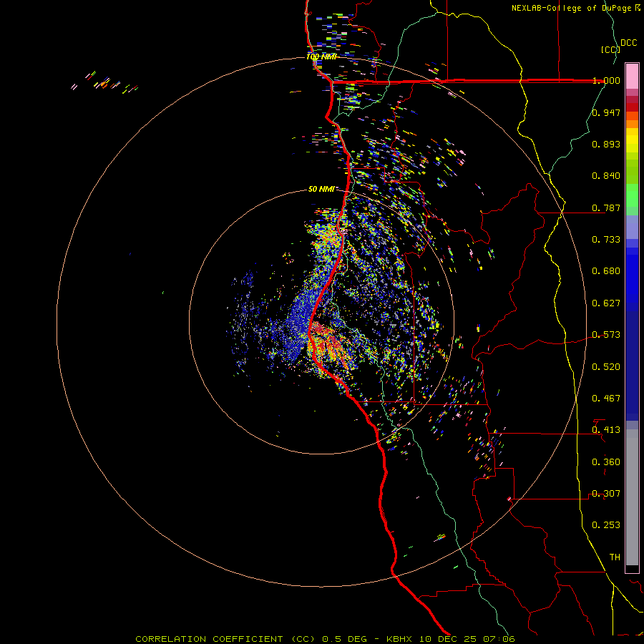Select the 0.253 color scale value
This screenshot has height=644, width=644.
tap(606, 525)
